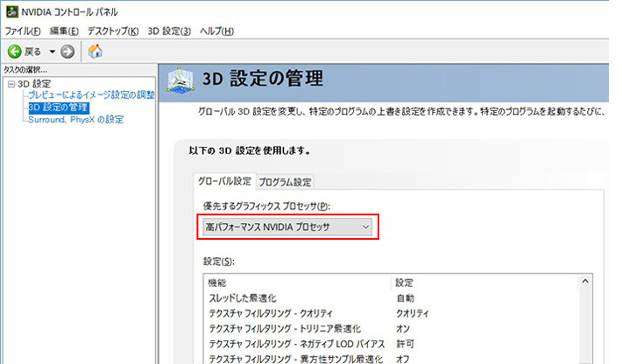Select the スレッドした最適化 row
Screen dimensions: 622x364
pos(392,297)
